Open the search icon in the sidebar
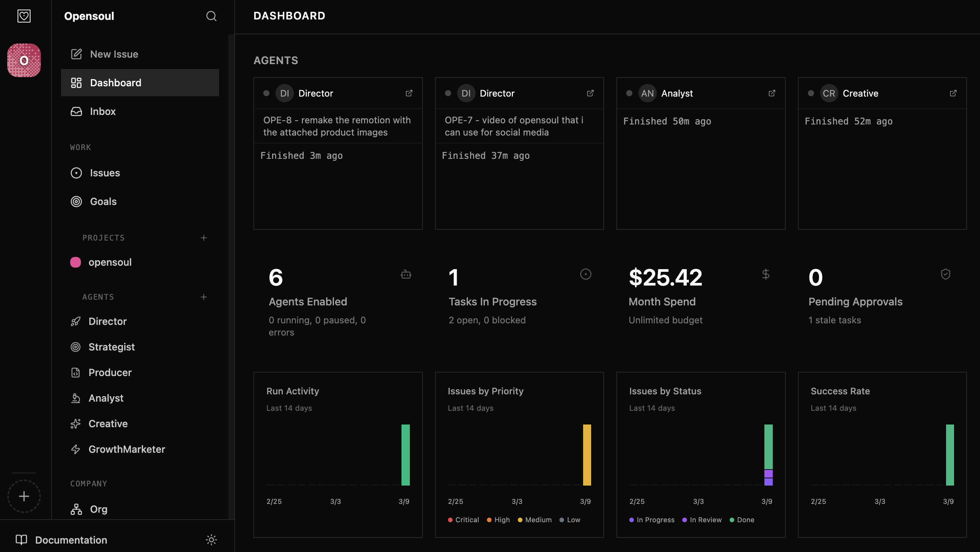 (211, 16)
